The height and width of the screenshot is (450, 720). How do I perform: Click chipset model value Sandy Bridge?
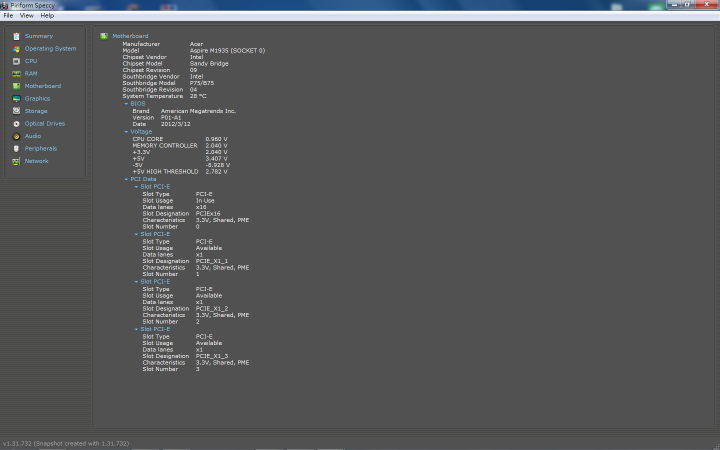pyautogui.click(x=209, y=64)
